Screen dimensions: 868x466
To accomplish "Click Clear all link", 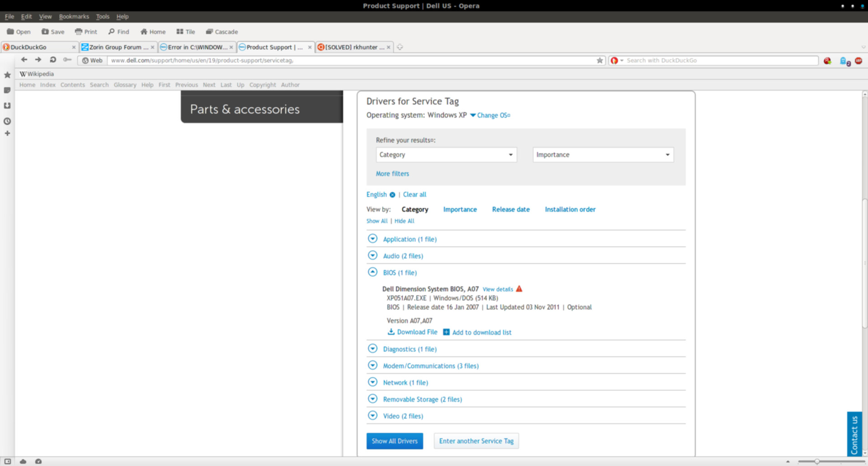I will coord(415,195).
